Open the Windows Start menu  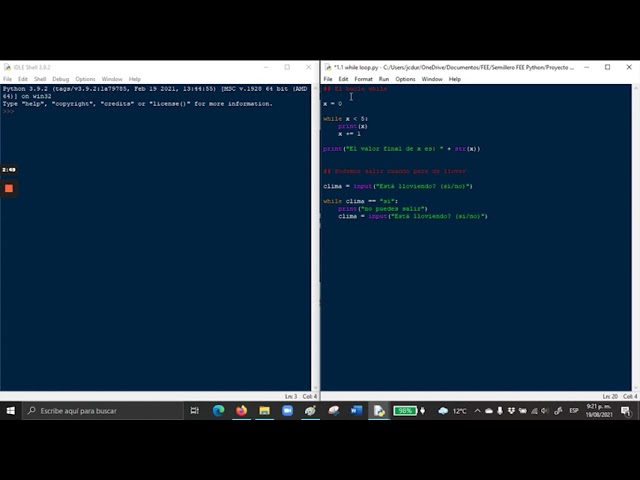11,411
